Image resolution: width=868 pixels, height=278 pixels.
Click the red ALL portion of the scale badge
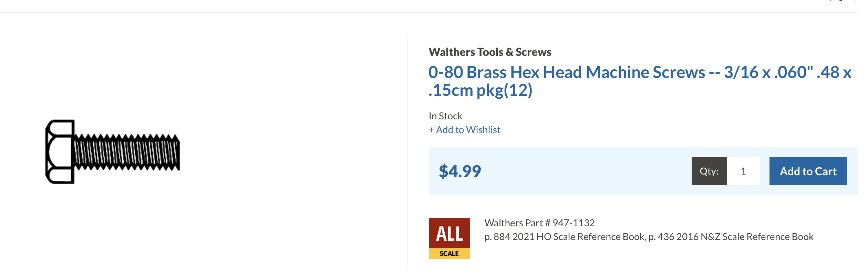449,233
